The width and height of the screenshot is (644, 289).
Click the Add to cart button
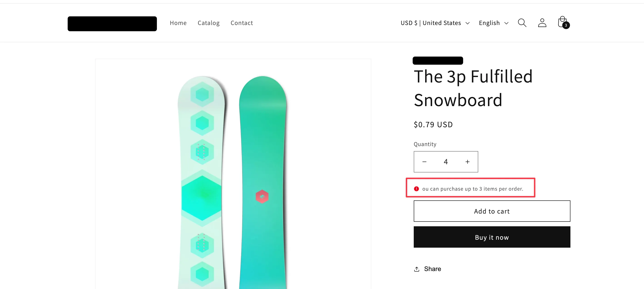point(492,211)
